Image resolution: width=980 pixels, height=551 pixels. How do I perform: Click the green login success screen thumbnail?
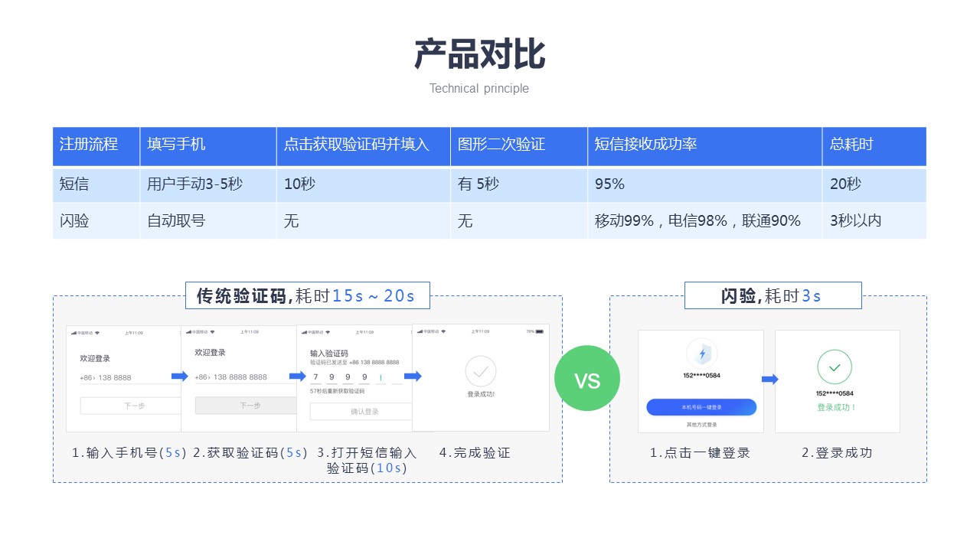pos(838,381)
